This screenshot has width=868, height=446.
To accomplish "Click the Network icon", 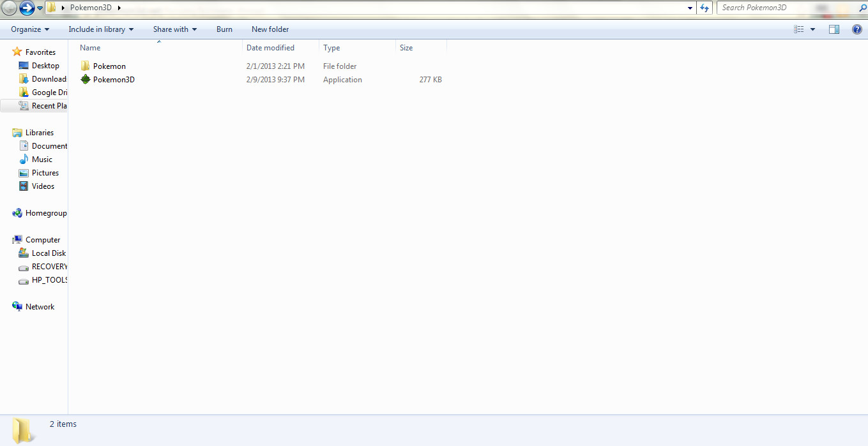I will (17, 307).
